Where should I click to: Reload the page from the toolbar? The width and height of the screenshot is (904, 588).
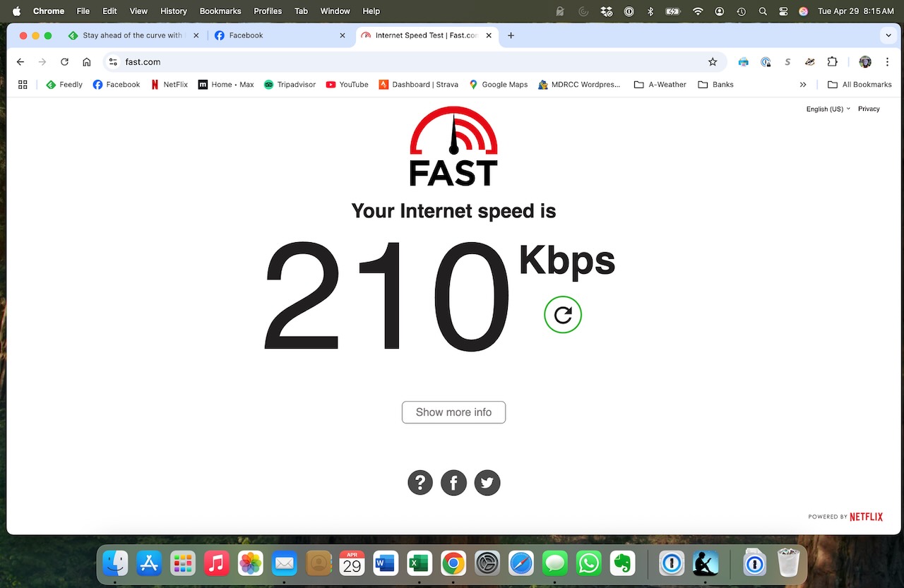tap(64, 62)
